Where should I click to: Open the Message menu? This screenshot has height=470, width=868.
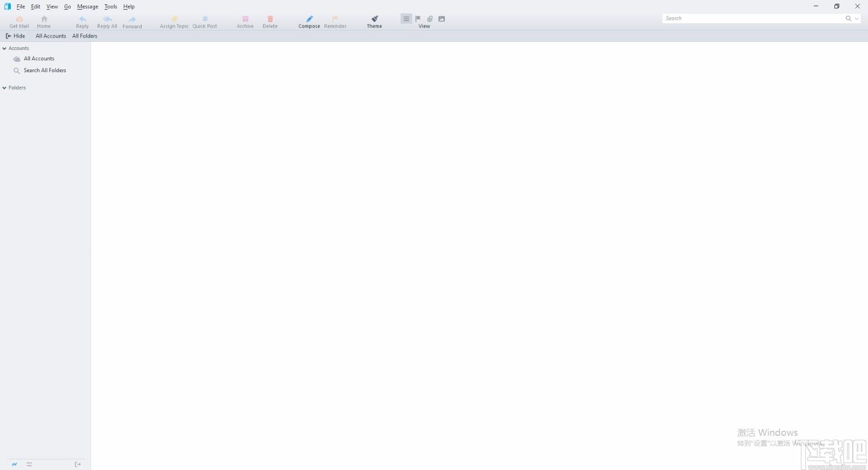[87, 7]
